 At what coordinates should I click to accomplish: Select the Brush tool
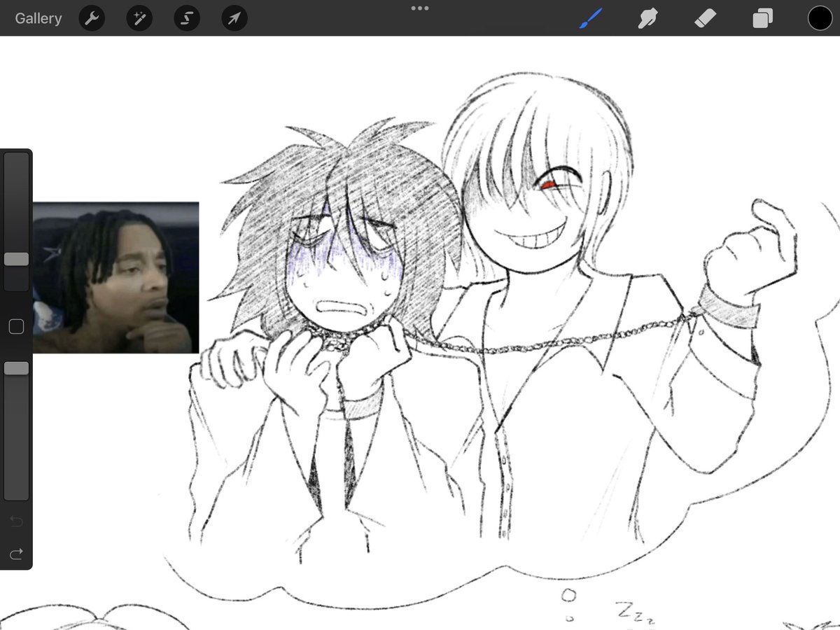(591, 17)
